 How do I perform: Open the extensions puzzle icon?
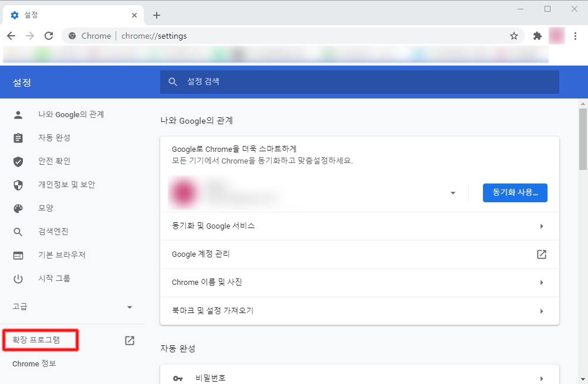(x=538, y=36)
